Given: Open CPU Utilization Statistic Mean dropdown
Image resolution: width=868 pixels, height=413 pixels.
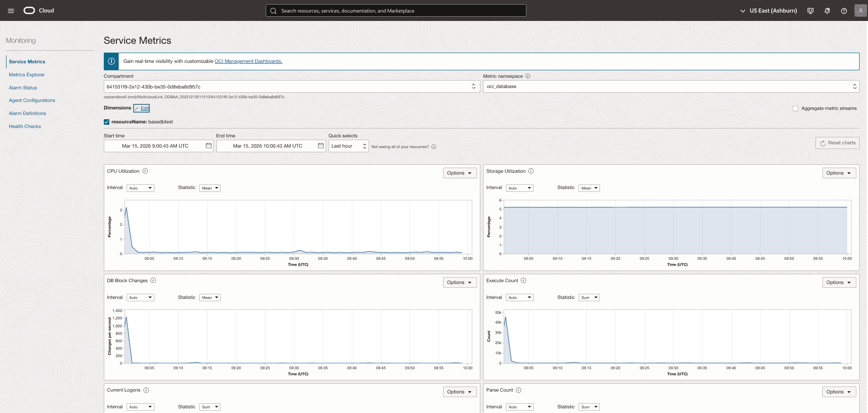Looking at the screenshot, I should [210, 188].
